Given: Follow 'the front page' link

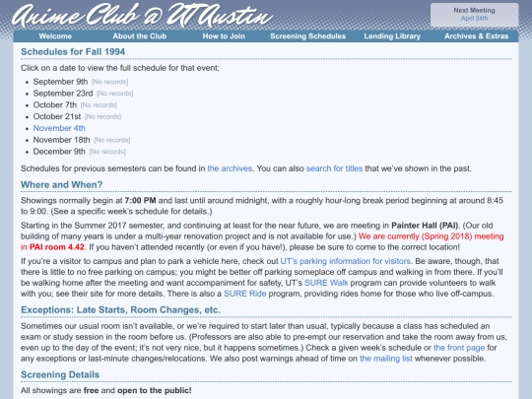Looking at the screenshot, I should tap(459, 348).
